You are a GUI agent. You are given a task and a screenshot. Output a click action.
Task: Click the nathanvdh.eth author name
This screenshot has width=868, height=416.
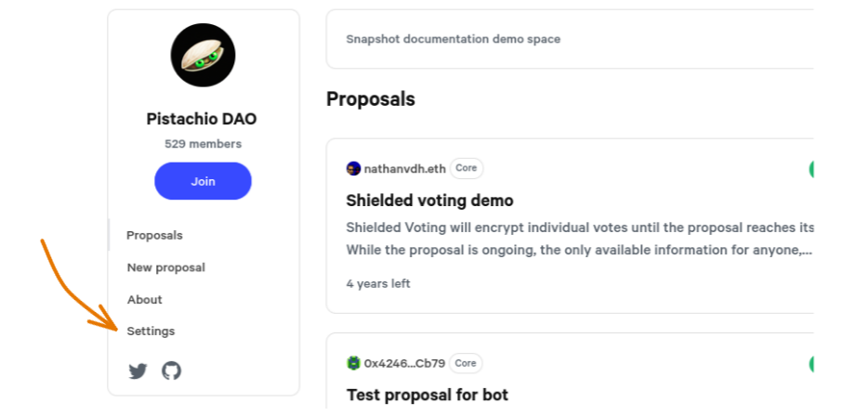[x=404, y=169]
